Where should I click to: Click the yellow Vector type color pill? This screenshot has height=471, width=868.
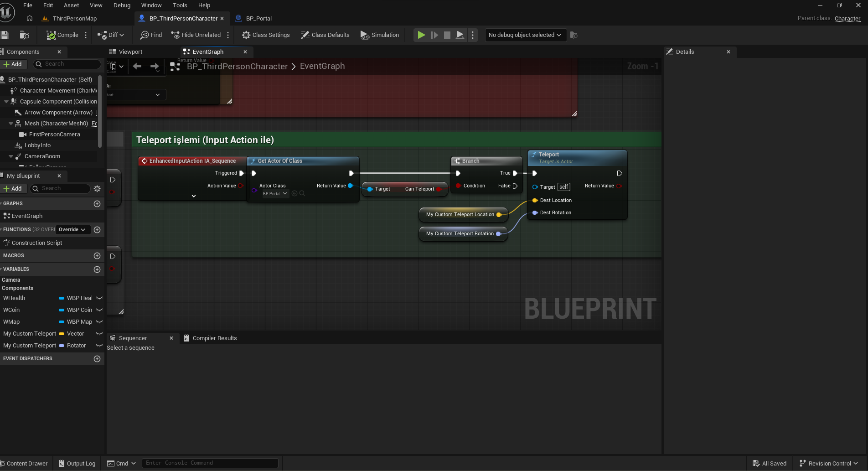tap(62, 334)
